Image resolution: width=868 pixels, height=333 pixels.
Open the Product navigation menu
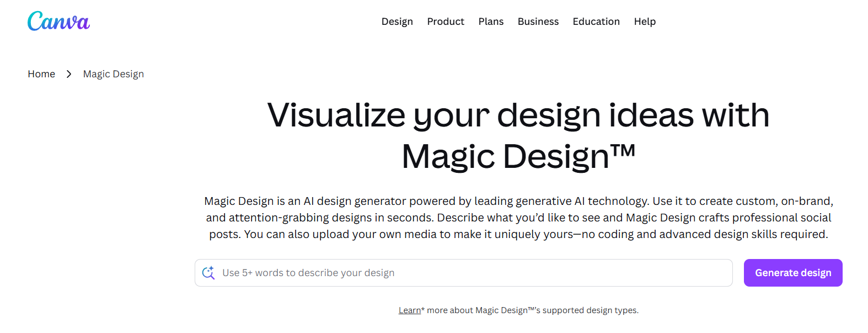point(446,22)
